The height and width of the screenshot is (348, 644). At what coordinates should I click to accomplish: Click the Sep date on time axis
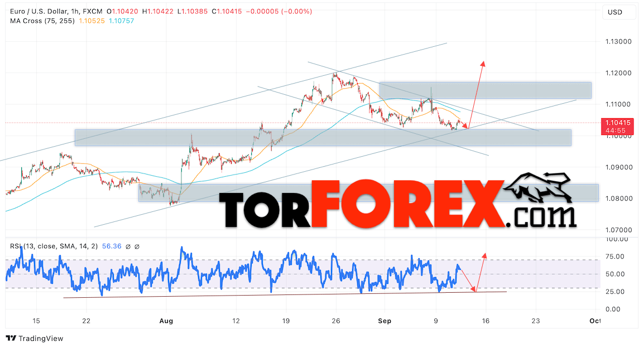385,321
